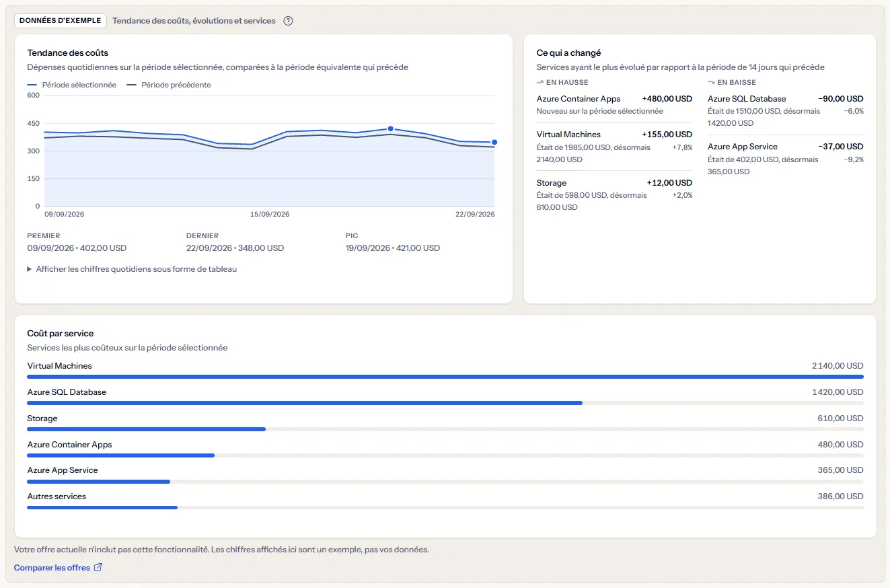Click the '600' label on the chart's vertical axis
The image size is (890, 588).
34,96
